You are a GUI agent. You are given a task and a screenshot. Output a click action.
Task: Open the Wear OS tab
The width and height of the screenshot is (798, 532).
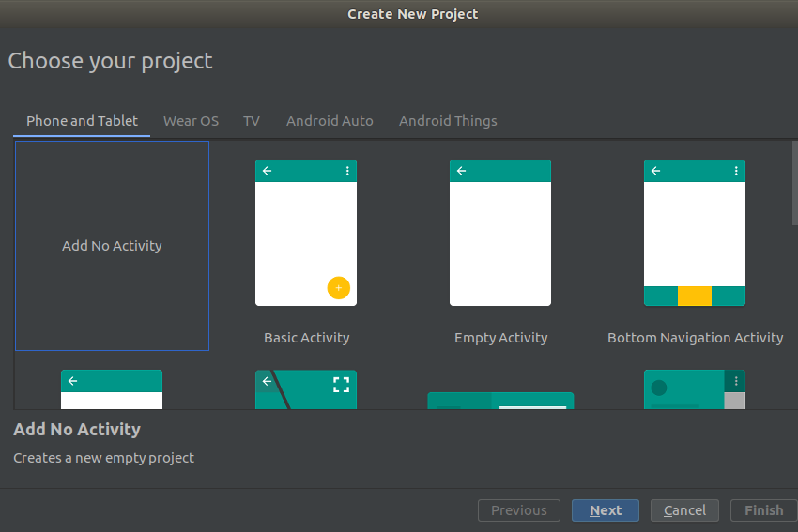191,121
